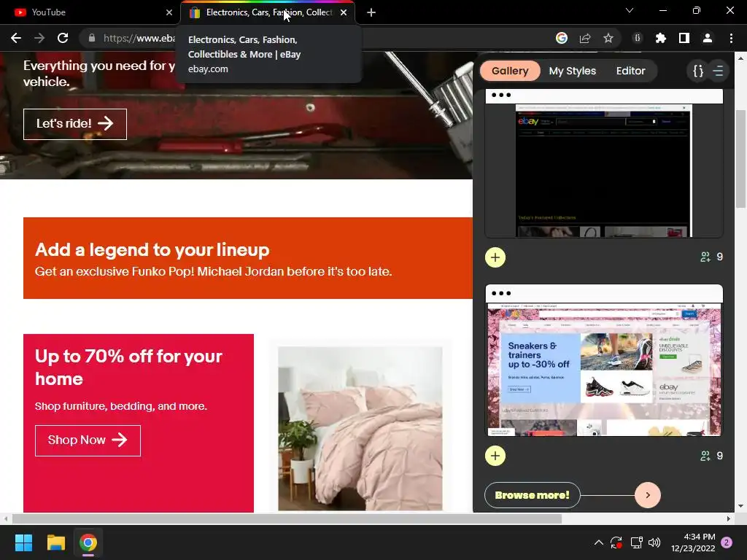
Task: Click Browse more! button
Action: pyautogui.click(x=532, y=495)
